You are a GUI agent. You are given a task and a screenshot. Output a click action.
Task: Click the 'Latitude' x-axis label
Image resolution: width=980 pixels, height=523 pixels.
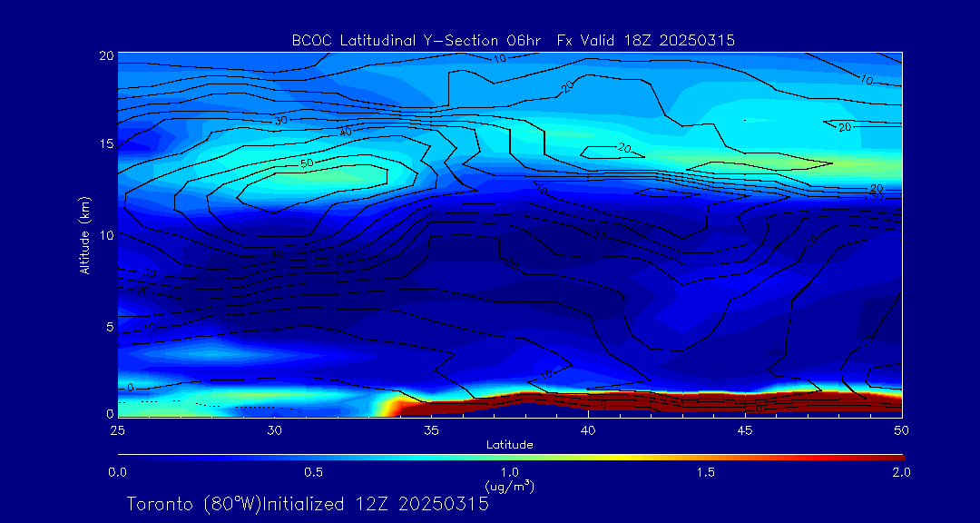pyautogui.click(x=509, y=445)
